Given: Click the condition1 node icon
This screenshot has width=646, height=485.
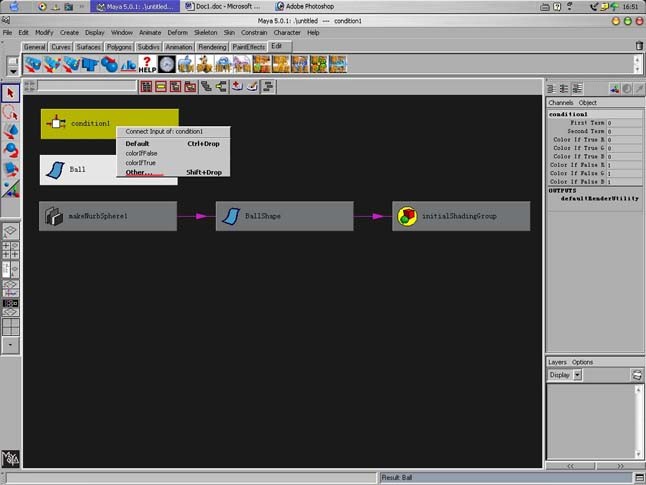Looking at the screenshot, I should [57, 123].
